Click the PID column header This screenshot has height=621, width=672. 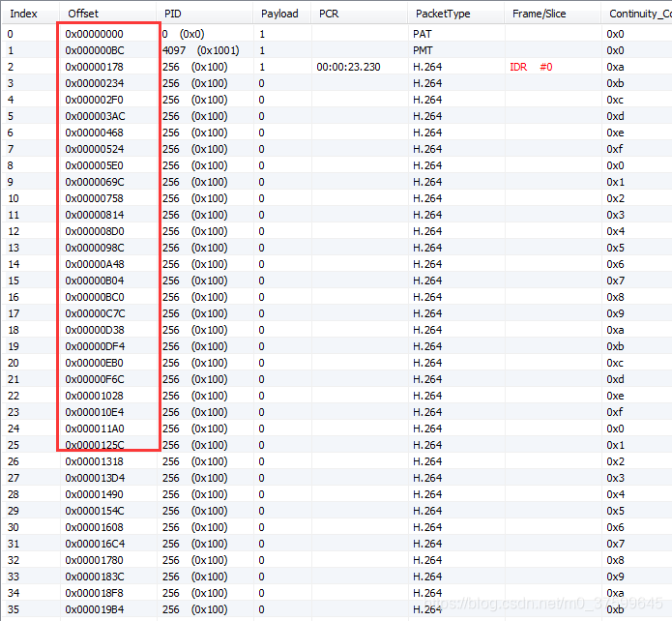pos(173,14)
